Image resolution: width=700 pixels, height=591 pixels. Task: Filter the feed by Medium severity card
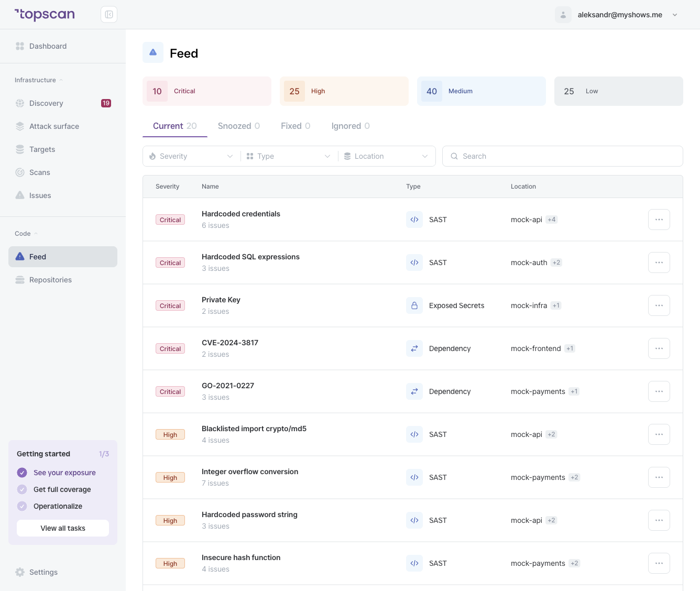[482, 91]
